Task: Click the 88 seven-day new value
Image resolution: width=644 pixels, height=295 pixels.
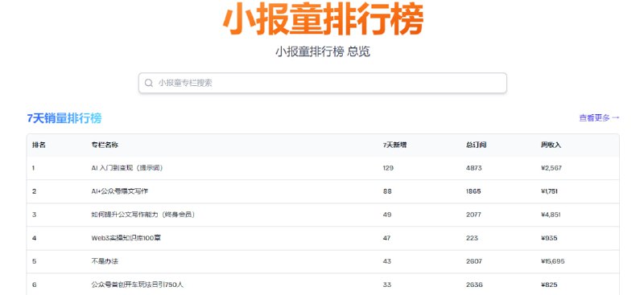Action: (x=387, y=191)
